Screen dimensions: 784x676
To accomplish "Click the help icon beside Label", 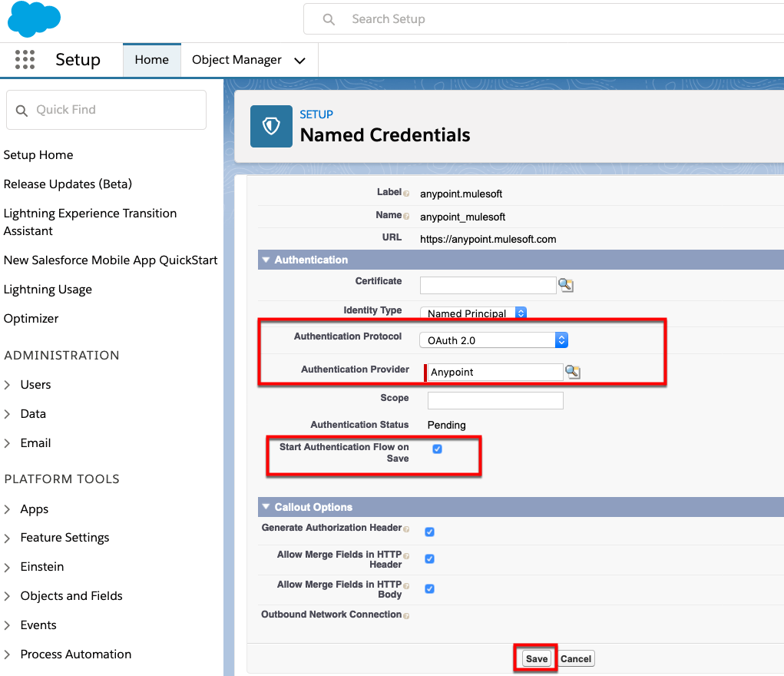I will pyautogui.click(x=406, y=194).
